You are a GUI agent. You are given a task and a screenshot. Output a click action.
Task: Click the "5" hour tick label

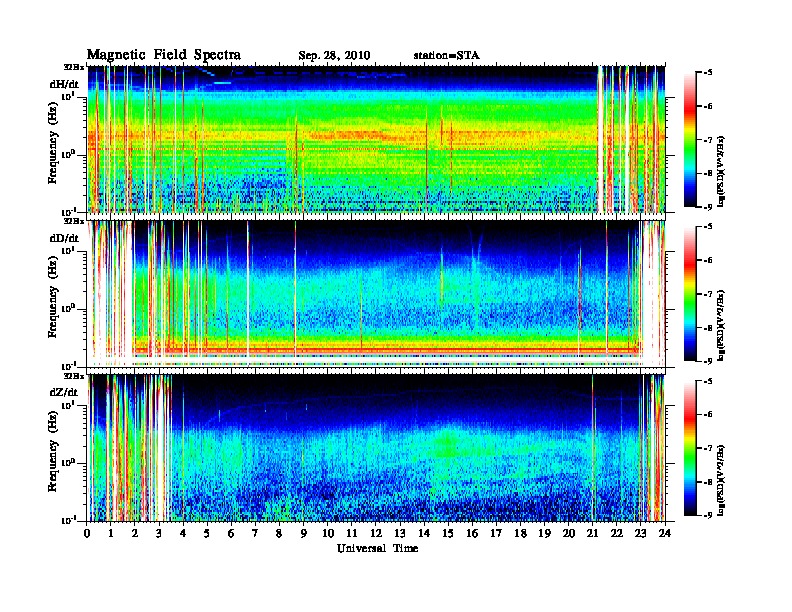pyautogui.click(x=207, y=533)
